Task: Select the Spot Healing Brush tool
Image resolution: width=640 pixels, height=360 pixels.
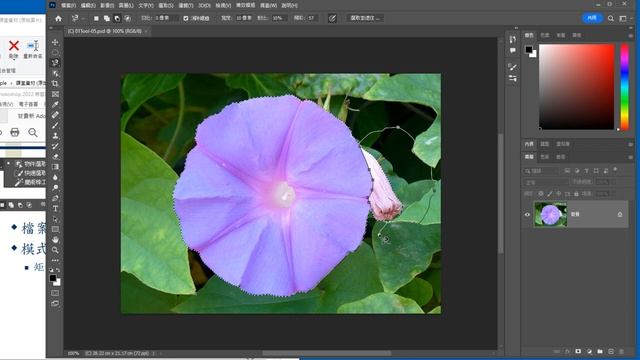Action: click(x=55, y=115)
